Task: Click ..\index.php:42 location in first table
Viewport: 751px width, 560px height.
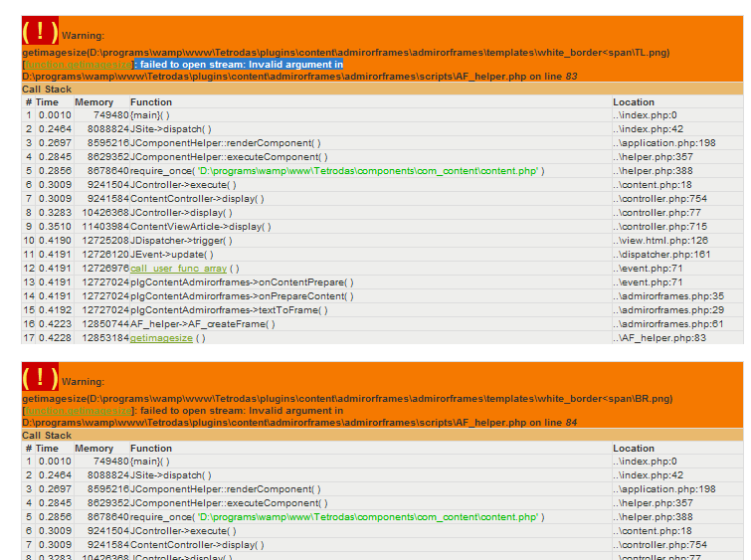Action: pyautogui.click(x=648, y=129)
